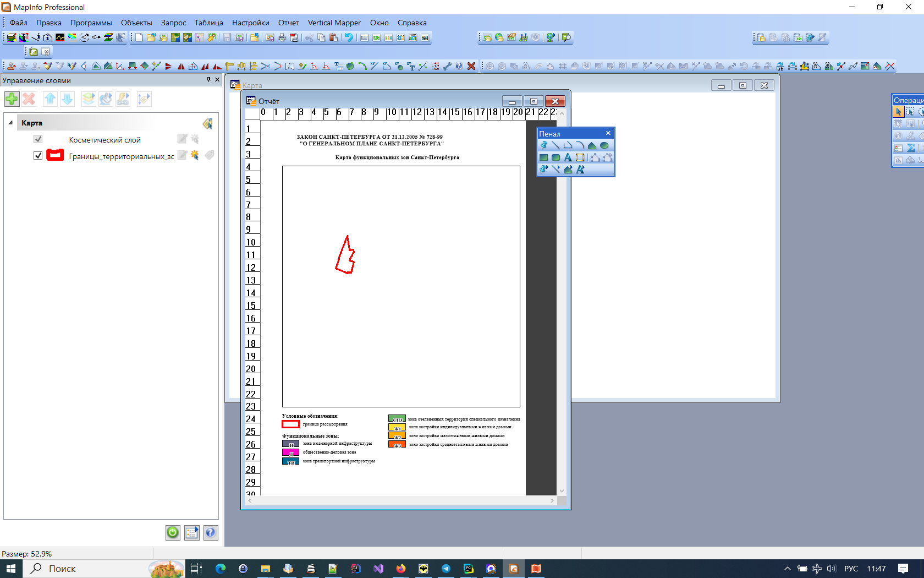Toggle auto label on Границы_территориальных layer

pos(209,155)
